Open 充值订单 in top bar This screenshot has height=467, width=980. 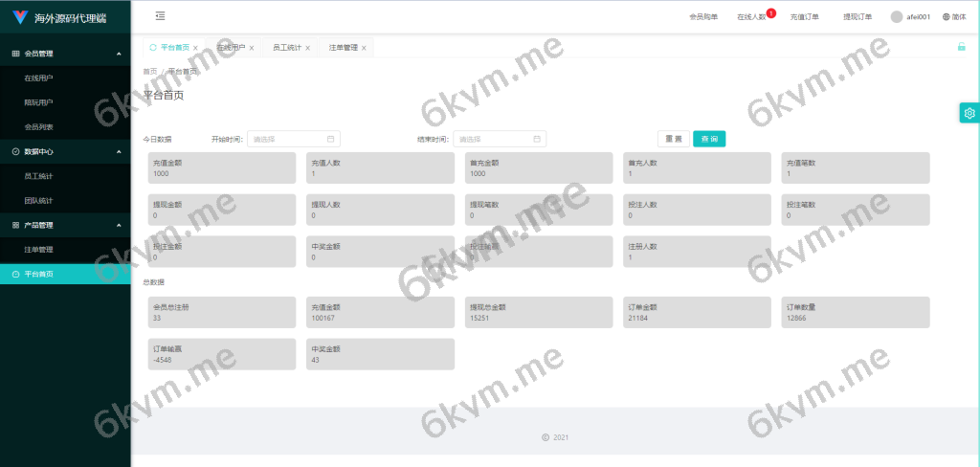804,17
